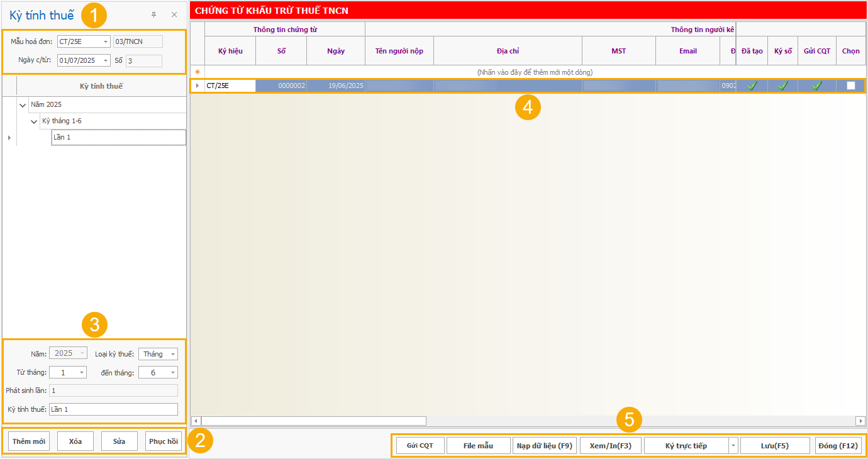This screenshot has height=459, width=868.
Task: Click the Ký hiệu column header
Action: (230, 51)
